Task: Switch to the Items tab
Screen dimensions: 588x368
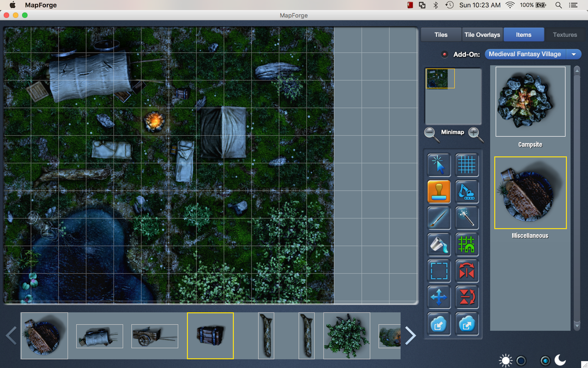Action: coord(524,34)
